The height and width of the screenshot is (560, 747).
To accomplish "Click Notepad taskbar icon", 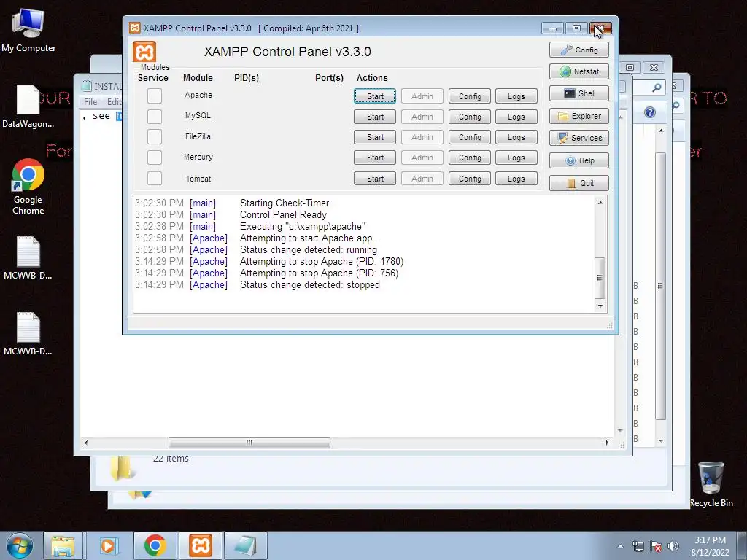I will point(246,545).
